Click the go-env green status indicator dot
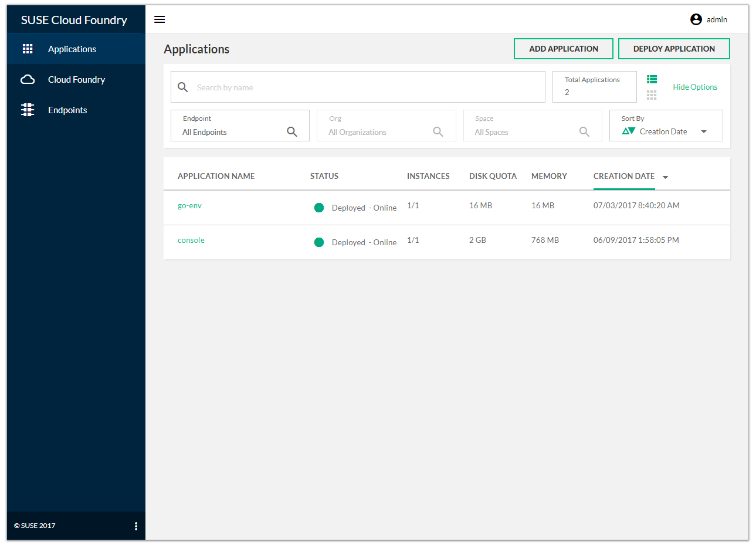This screenshot has width=756, height=545. 319,208
